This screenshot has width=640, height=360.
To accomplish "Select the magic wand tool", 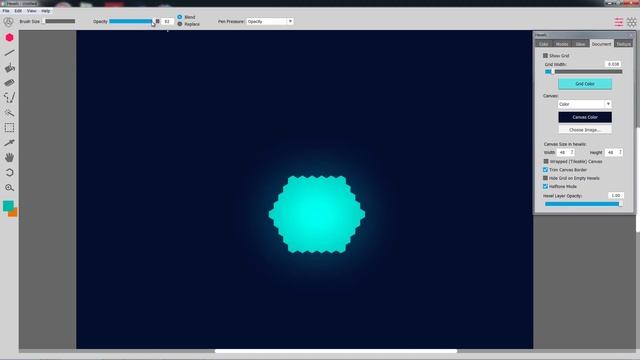I will point(9,113).
